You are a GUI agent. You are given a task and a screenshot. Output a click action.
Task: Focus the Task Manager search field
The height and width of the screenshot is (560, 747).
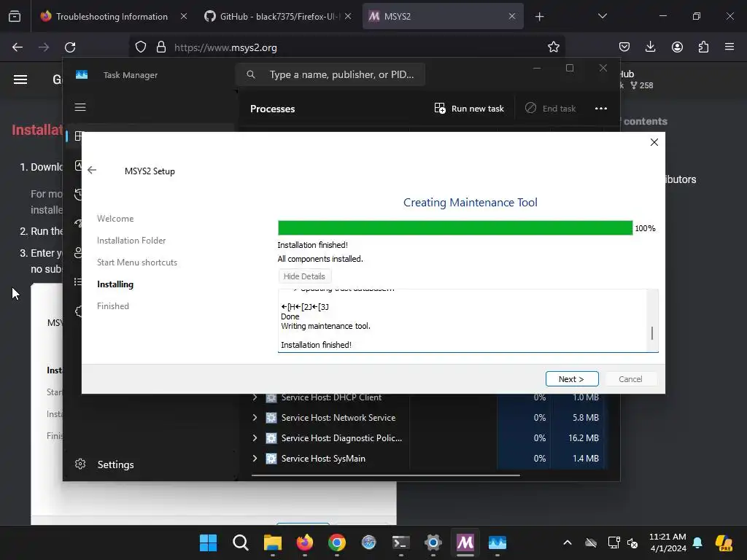click(x=330, y=74)
